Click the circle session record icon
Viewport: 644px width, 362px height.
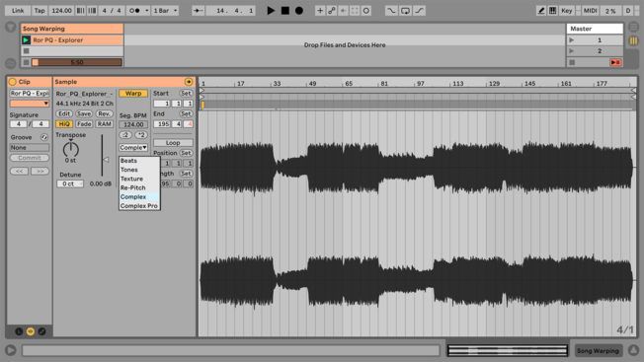[365, 11]
